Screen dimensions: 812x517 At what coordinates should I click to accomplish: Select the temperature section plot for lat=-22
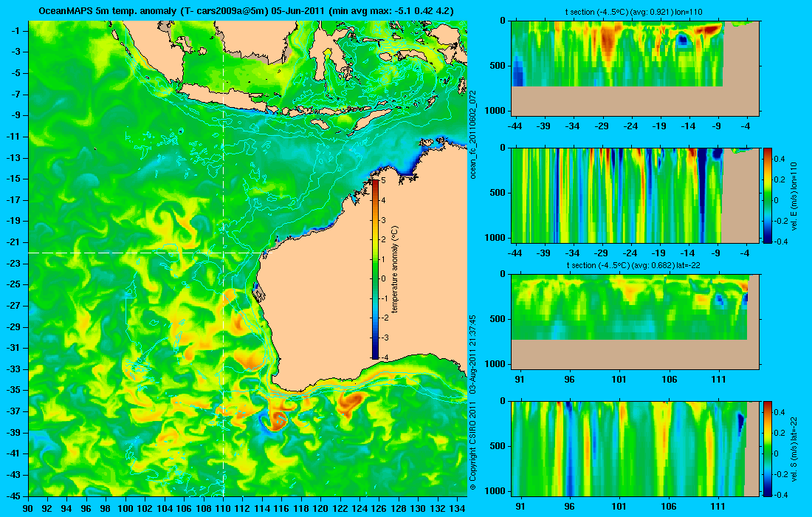635,322
